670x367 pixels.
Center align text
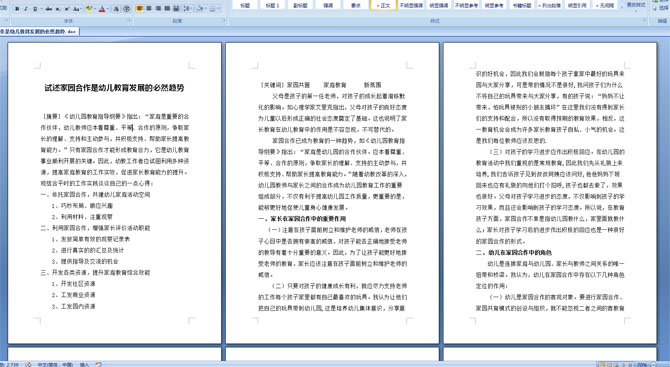[149, 9]
